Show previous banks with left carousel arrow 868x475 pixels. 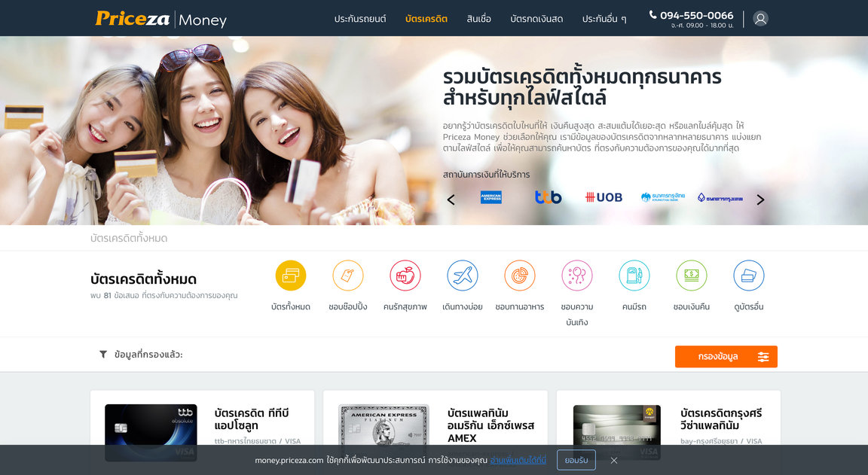(x=451, y=199)
